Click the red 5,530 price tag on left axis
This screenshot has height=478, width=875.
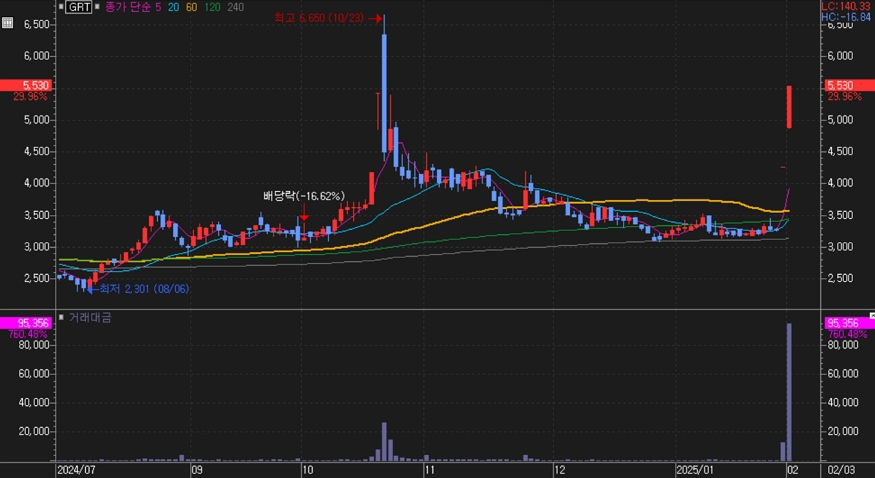pos(26,85)
